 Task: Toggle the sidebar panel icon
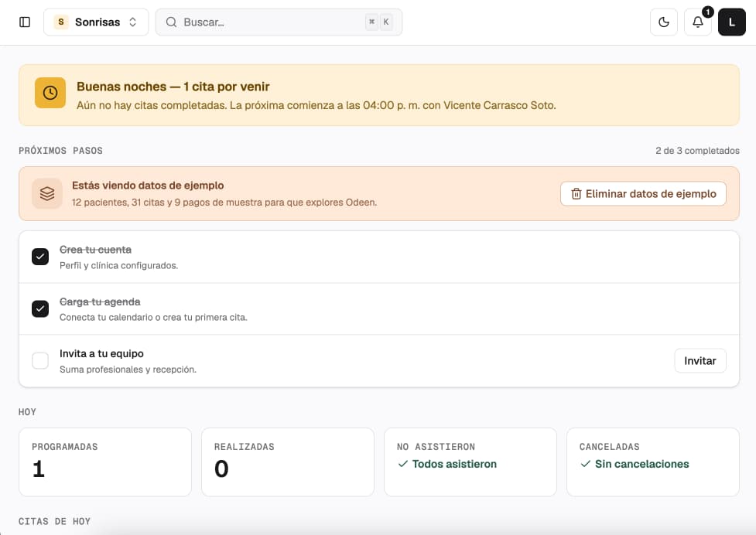pyautogui.click(x=25, y=22)
